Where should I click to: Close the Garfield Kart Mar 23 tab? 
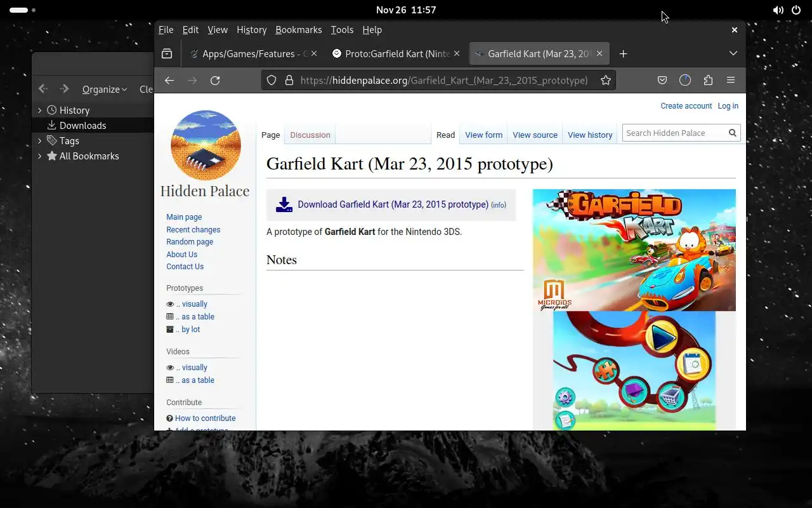point(599,54)
